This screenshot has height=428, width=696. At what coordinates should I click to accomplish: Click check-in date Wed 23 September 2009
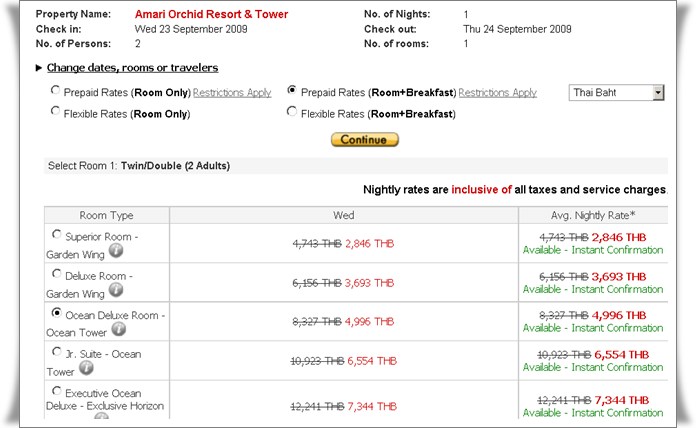(191, 29)
